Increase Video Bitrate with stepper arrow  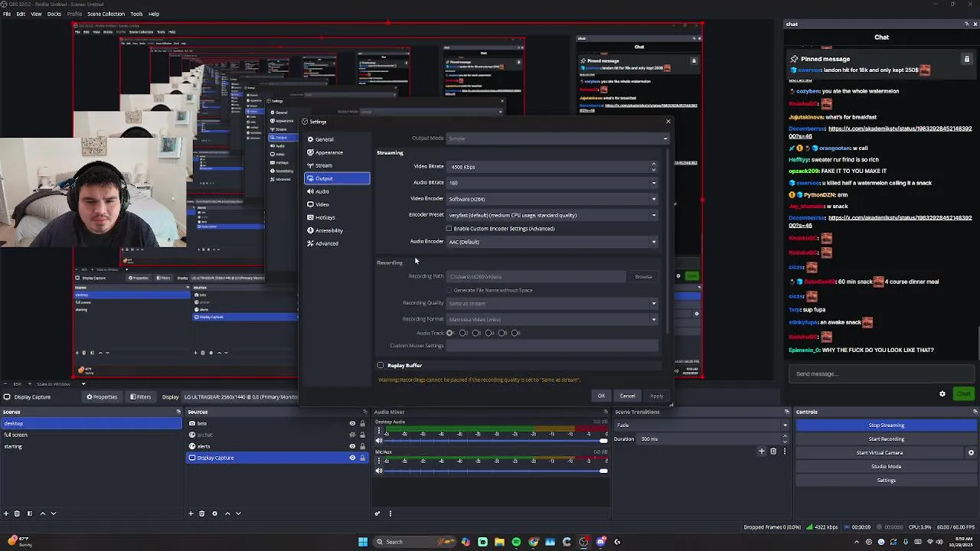653,164
